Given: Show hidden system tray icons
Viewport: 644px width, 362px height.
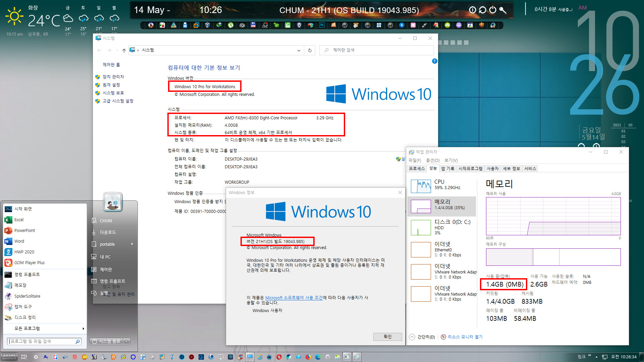Looking at the screenshot, I should (596, 357).
